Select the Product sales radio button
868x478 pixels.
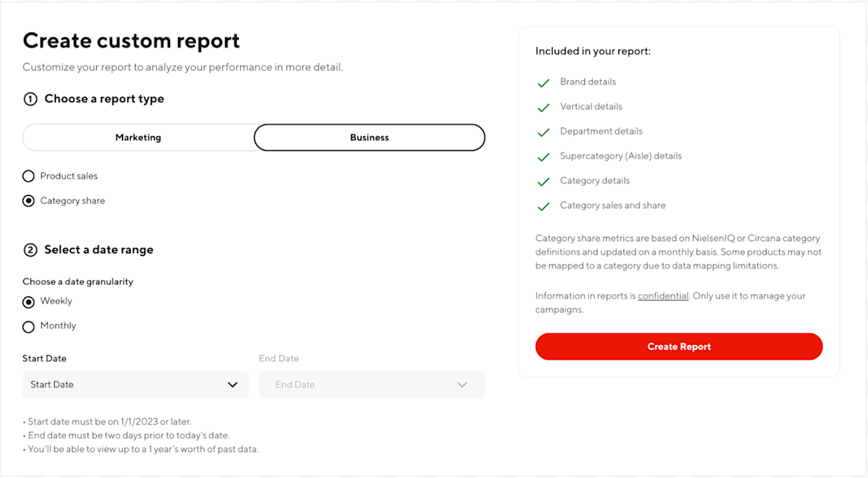[x=27, y=176]
